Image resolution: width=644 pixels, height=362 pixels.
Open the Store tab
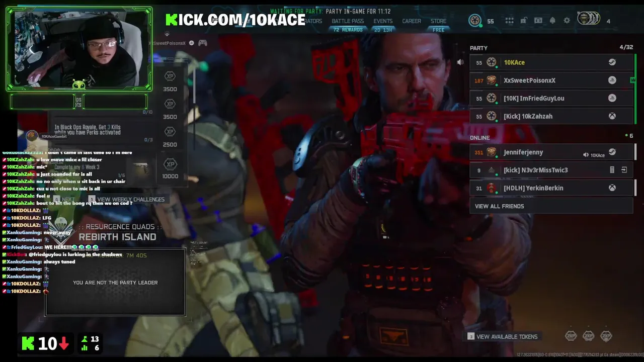click(438, 21)
